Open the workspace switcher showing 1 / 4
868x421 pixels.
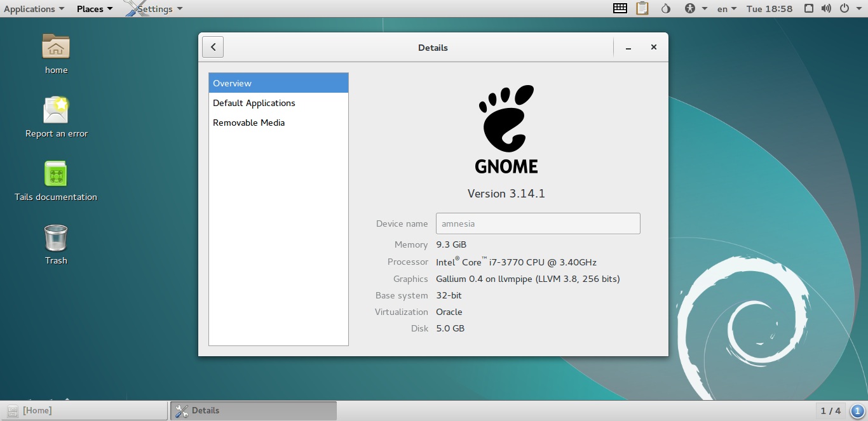point(831,411)
